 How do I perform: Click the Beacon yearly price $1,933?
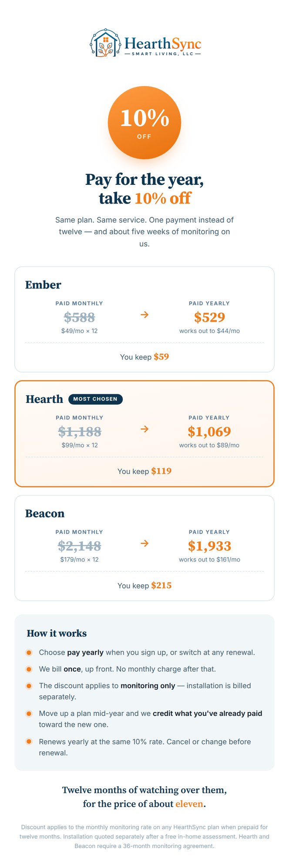[x=209, y=546]
